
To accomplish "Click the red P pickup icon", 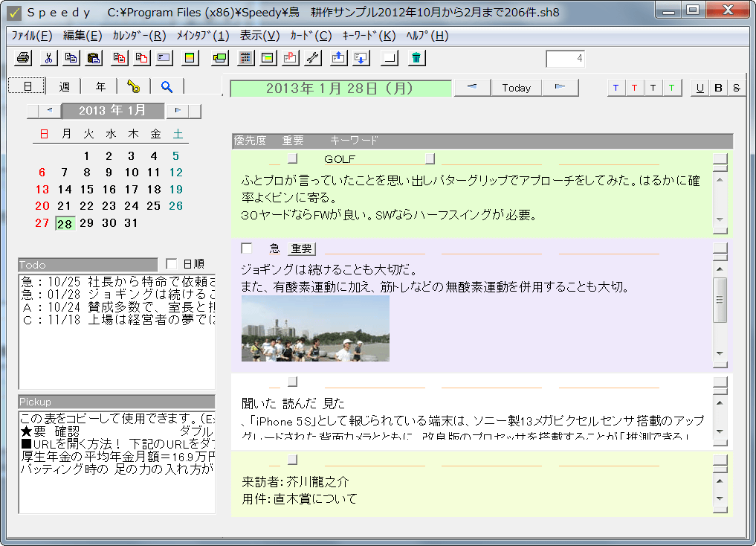I will (x=290, y=58).
